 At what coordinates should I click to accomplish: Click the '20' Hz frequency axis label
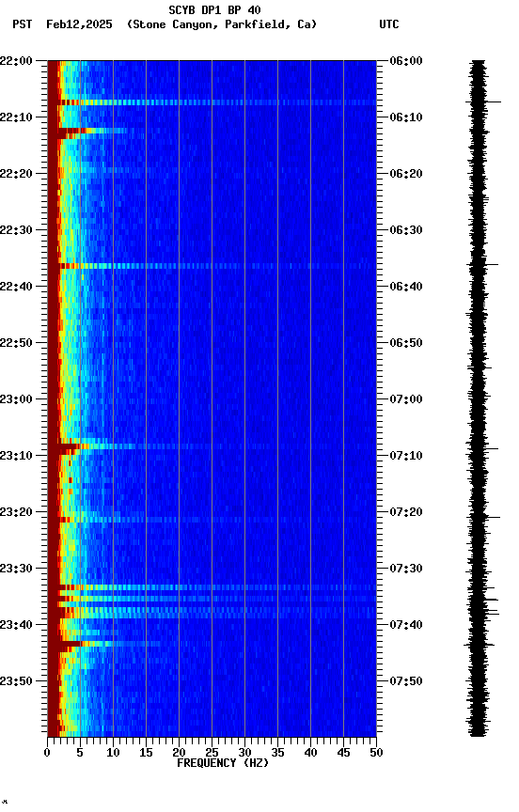pos(179,753)
